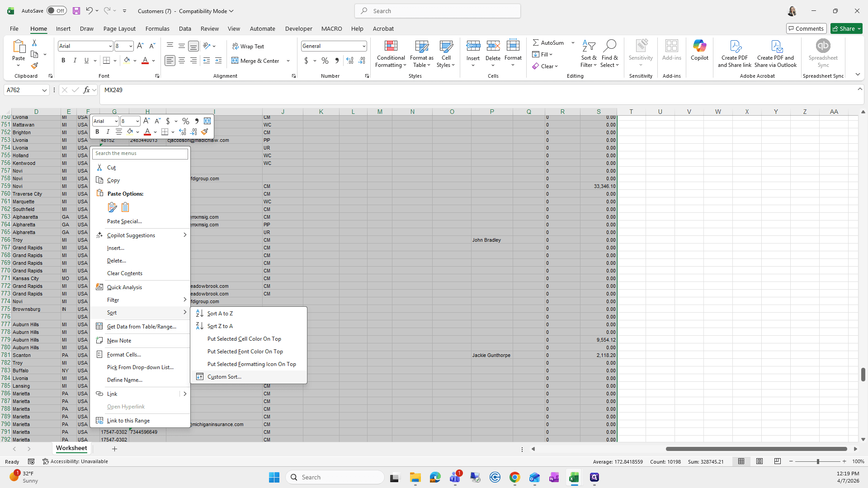The image size is (868, 488).
Task: Toggle Wrap Text in Alignment group
Action: 248,46
